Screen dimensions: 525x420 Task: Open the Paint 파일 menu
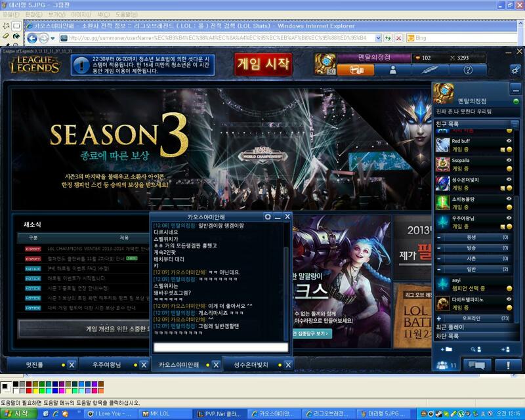tap(11, 14)
